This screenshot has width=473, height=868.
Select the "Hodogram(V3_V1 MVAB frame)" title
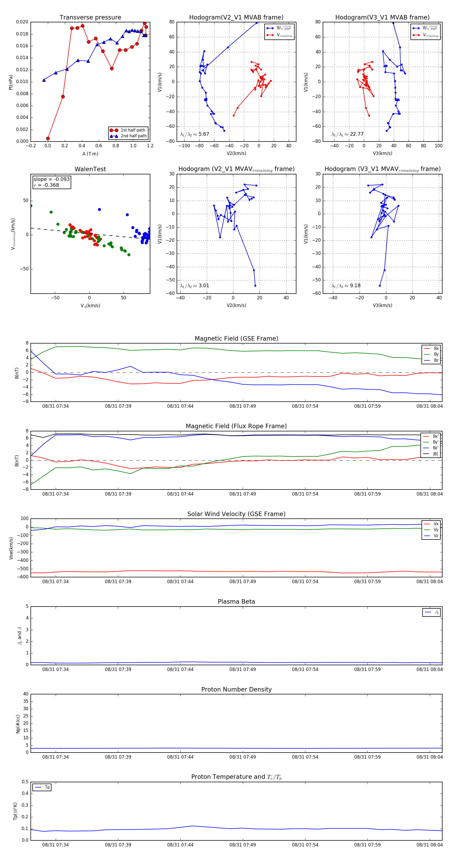[382, 18]
